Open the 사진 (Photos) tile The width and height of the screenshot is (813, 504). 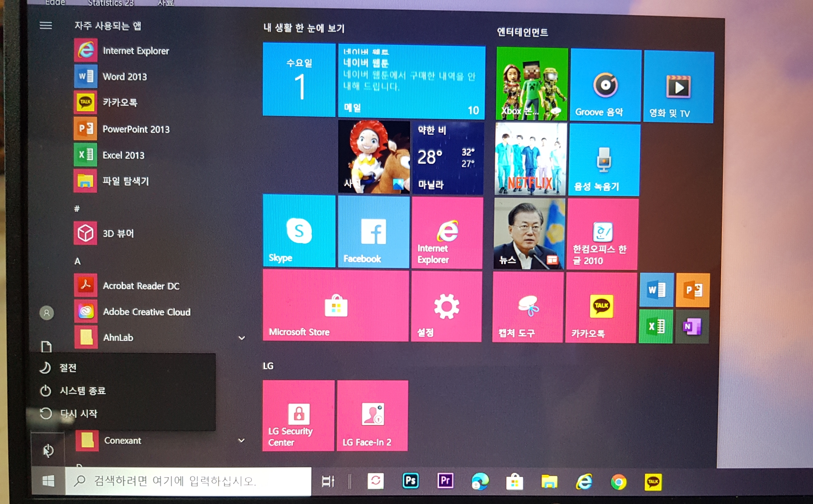pyautogui.click(x=374, y=157)
